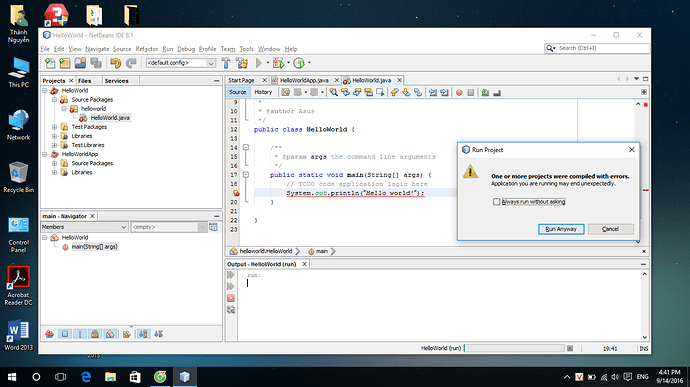Click the Debug Project icon
Viewport: 690px width, 387px height.
click(279, 63)
